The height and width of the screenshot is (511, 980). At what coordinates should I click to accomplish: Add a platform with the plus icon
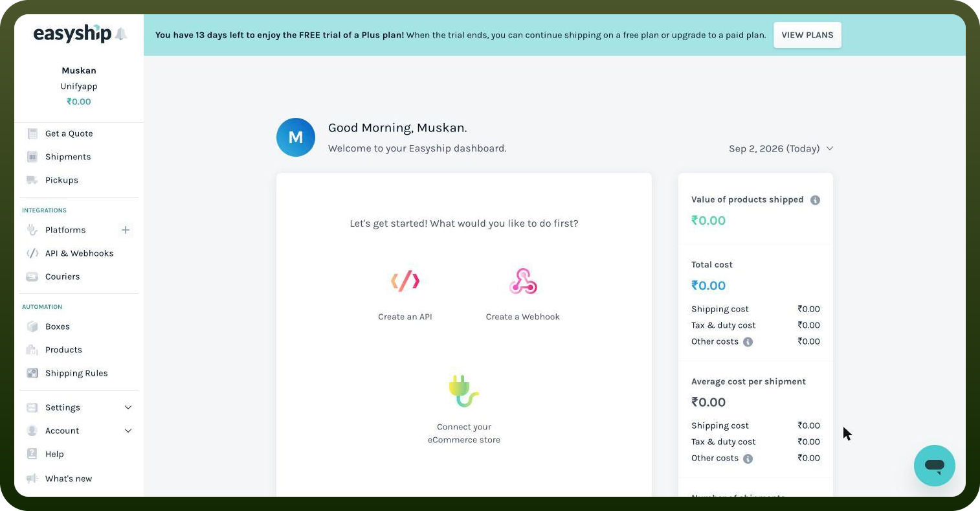pyautogui.click(x=126, y=230)
